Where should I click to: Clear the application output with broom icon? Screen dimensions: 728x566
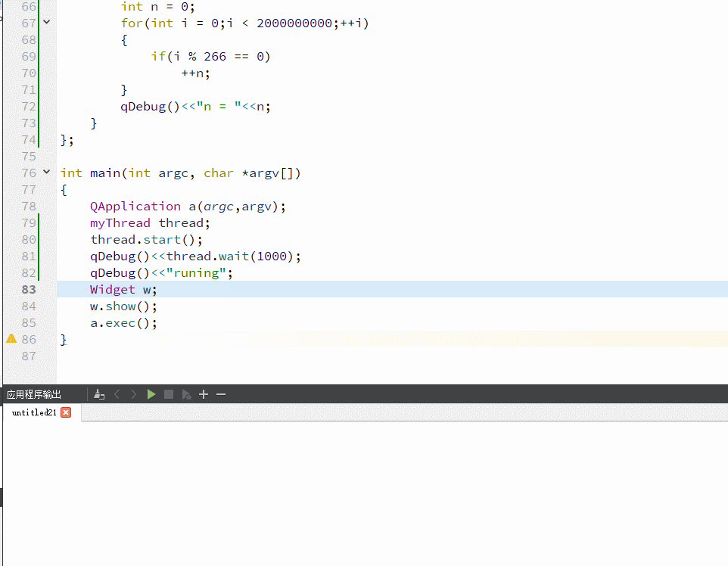coord(98,393)
